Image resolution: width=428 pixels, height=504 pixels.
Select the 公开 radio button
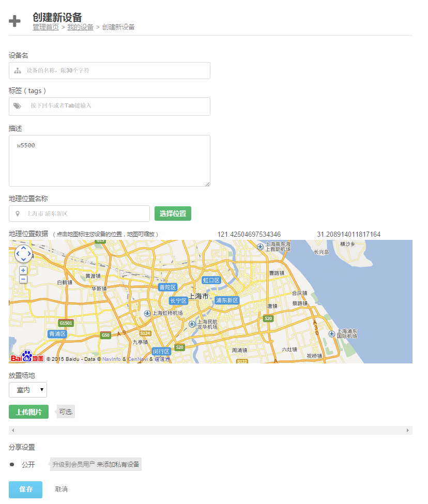[x=12, y=465]
